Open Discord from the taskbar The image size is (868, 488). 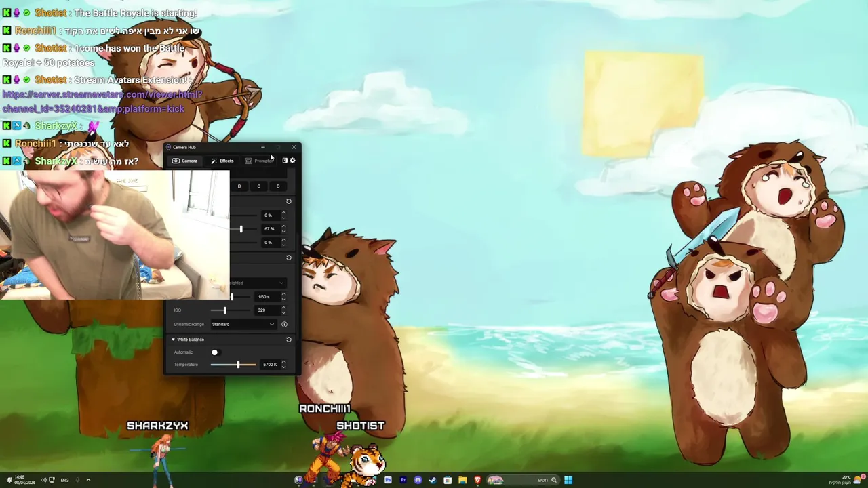418,480
